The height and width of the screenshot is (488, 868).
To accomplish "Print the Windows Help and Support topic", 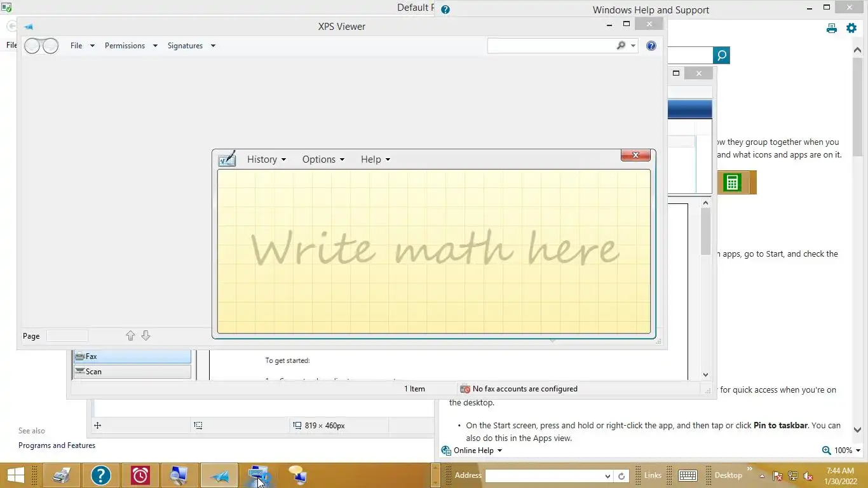I will [831, 28].
